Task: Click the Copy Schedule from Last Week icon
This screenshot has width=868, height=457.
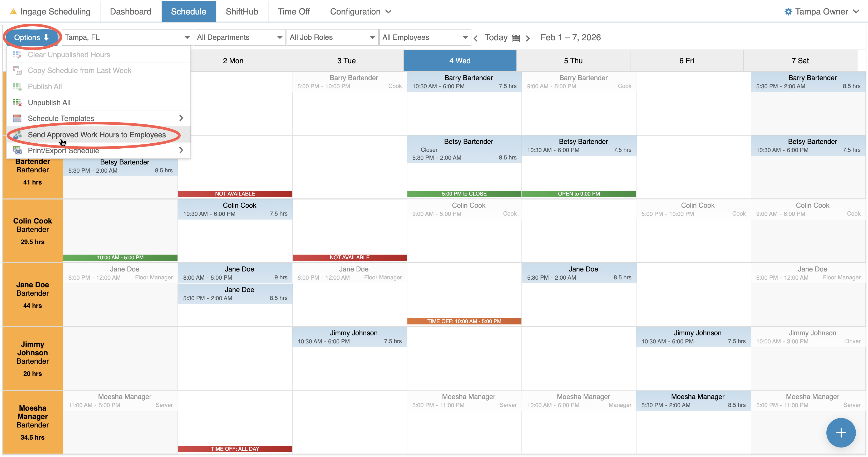Action: tap(17, 70)
